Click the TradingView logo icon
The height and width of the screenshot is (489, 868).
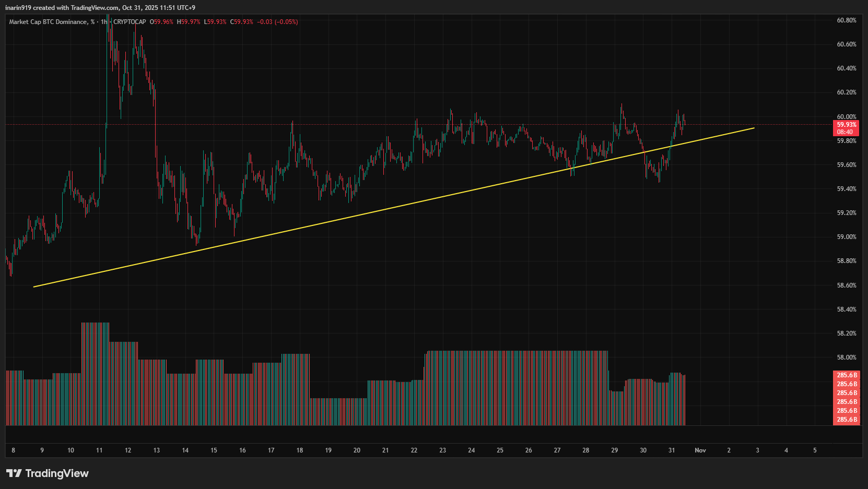tap(14, 473)
